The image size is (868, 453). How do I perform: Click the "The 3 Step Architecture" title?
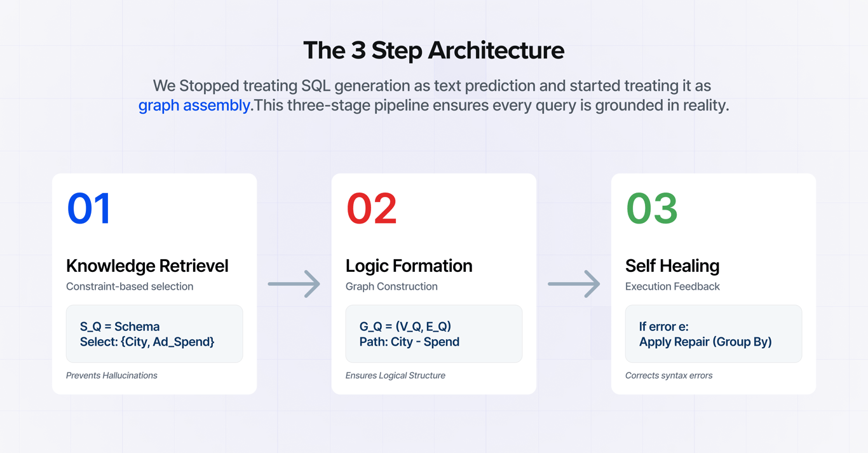click(433, 51)
